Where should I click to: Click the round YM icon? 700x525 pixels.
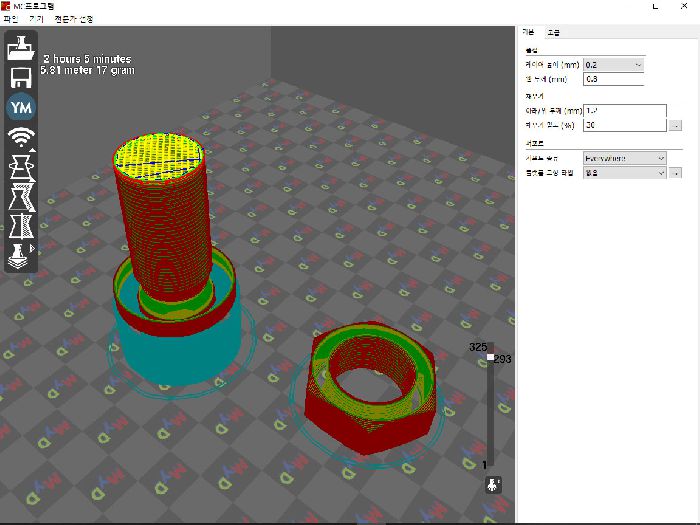coord(22,107)
